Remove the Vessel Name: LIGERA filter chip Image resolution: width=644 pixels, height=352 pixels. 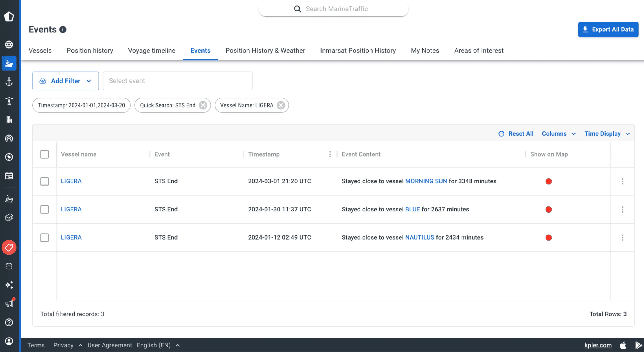pyautogui.click(x=281, y=105)
